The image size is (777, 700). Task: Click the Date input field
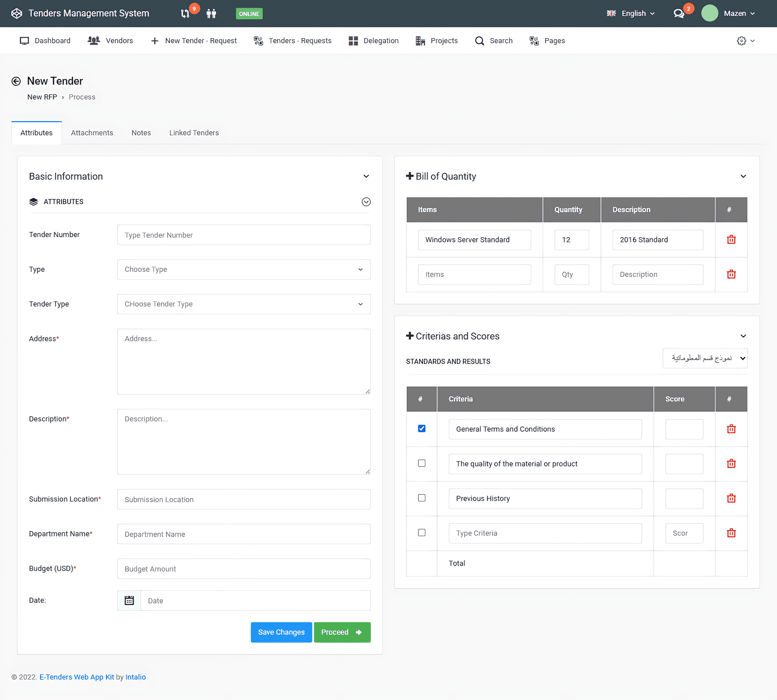(x=255, y=600)
